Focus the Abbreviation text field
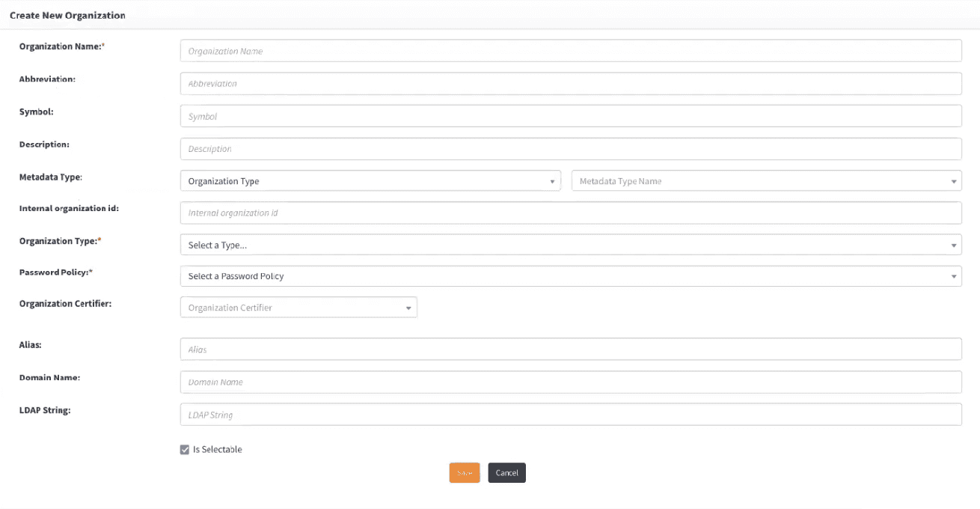Viewport: 980px width, 509px height. pyautogui.click(x=570, y=84)
